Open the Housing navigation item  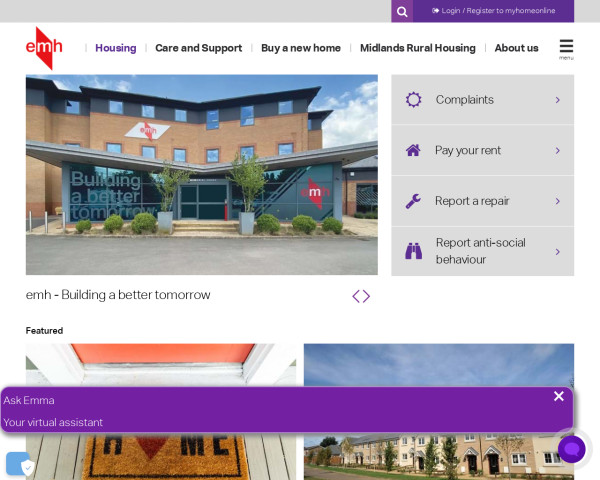(116, 48)
